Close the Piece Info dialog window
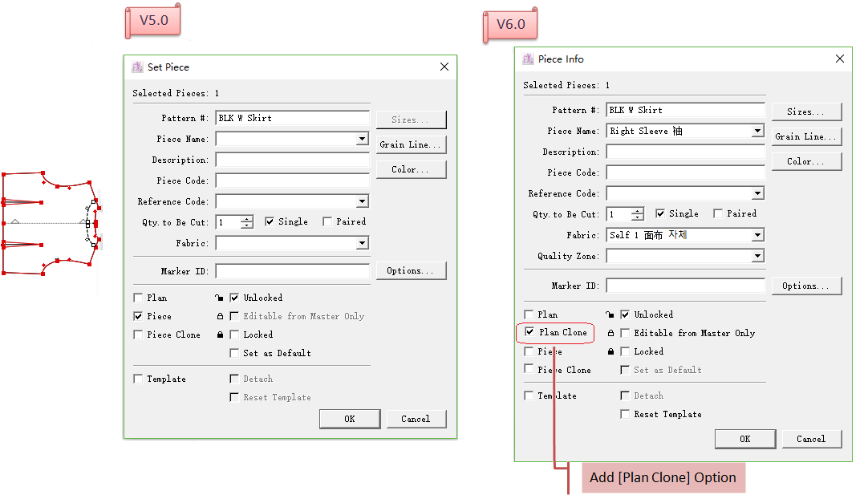 (x=840, y=59)
